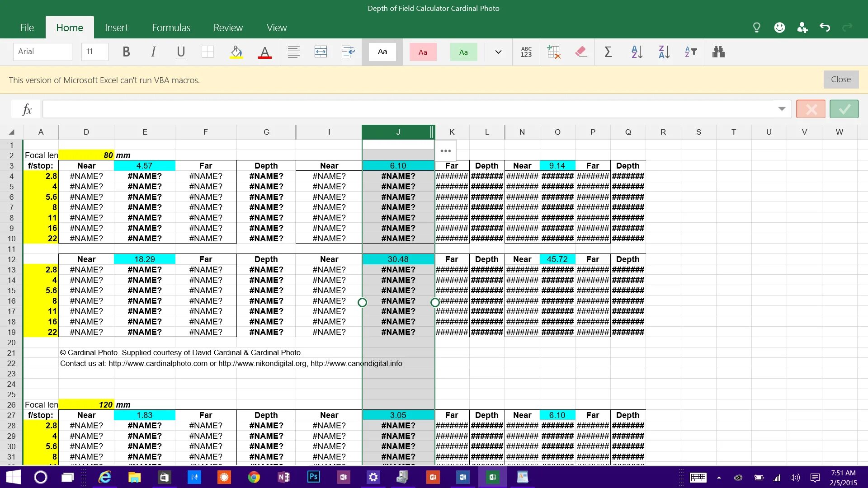868x488 pixels.
Task: Click the fill color bucket icon
Action: (236, 52)
